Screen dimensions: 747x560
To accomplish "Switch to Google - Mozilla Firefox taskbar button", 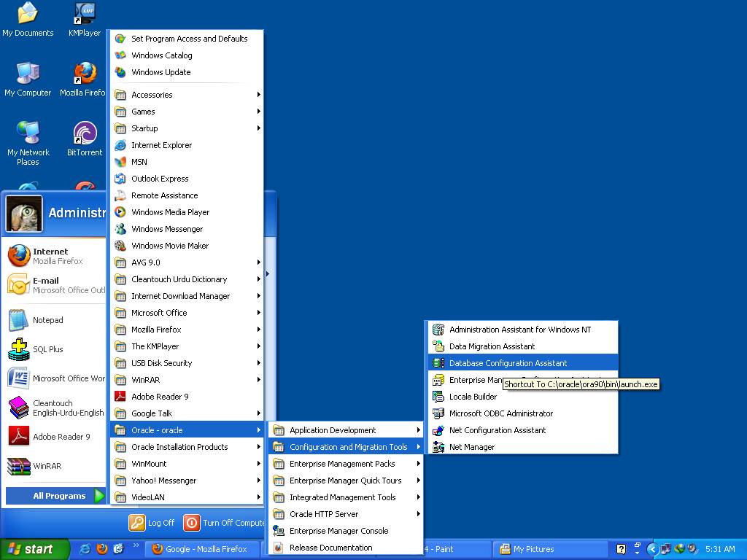I will [203, 549].
